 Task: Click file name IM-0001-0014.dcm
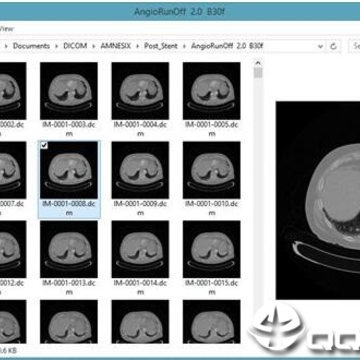pyautogui.click(x=140, y=287)
